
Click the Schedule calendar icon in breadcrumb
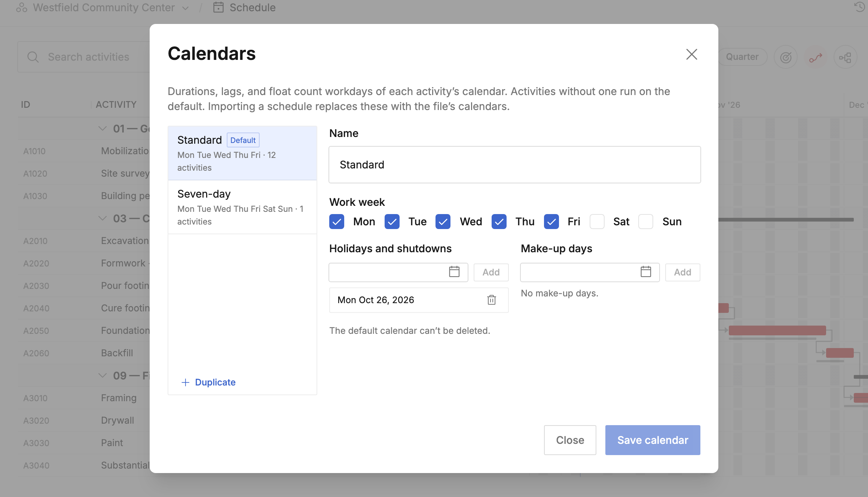[218, 7]
